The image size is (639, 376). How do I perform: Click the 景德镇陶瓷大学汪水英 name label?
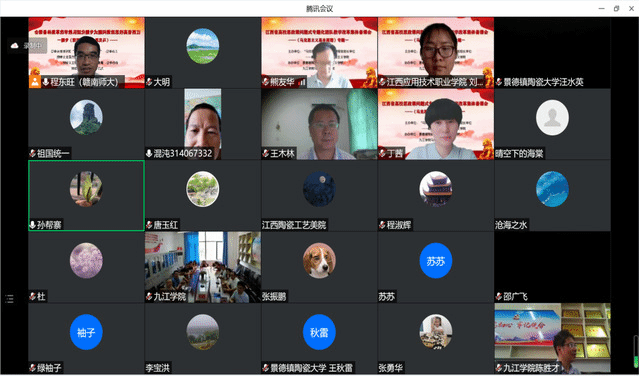tap(543, 82)
